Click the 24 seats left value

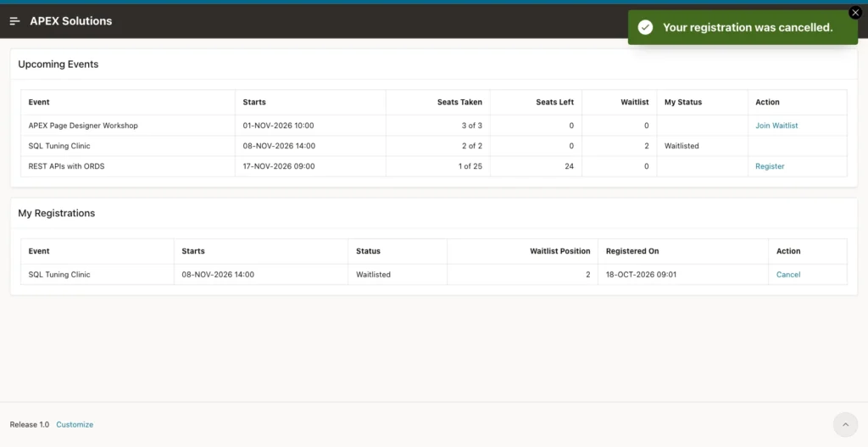(569, 166)
